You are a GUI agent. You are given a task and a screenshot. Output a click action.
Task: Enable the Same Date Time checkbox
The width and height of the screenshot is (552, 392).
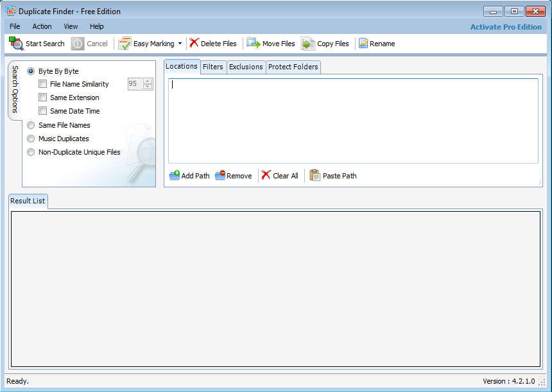coord(42,111)
